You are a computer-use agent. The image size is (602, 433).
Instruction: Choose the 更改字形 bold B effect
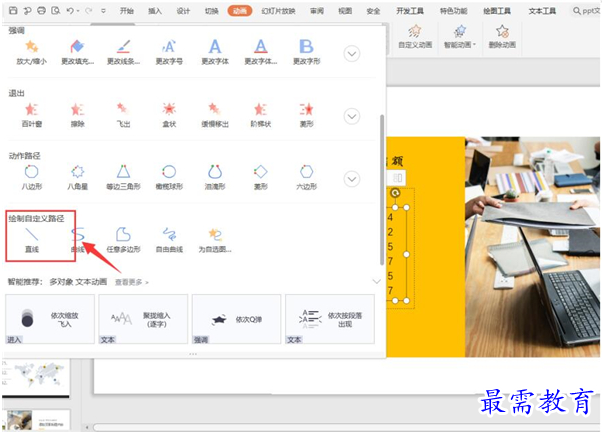point(306,52)
